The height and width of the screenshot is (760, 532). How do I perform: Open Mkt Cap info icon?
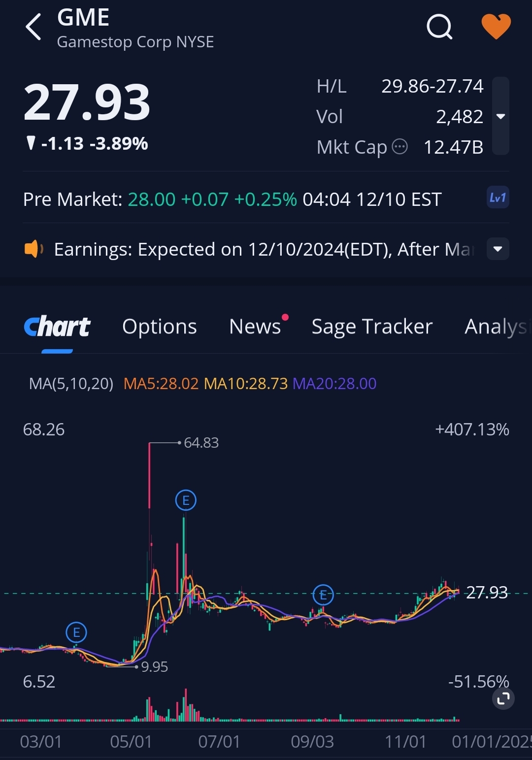click(x=399, y=147)
